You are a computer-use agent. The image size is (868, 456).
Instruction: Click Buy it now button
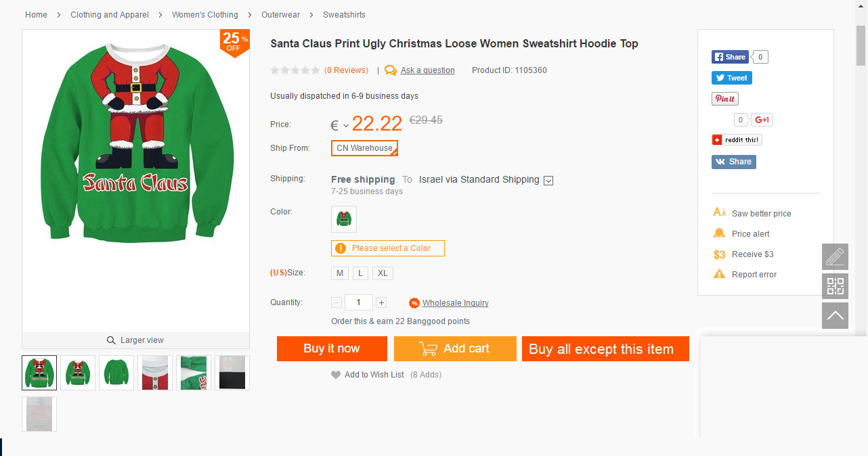click(332, 348)
